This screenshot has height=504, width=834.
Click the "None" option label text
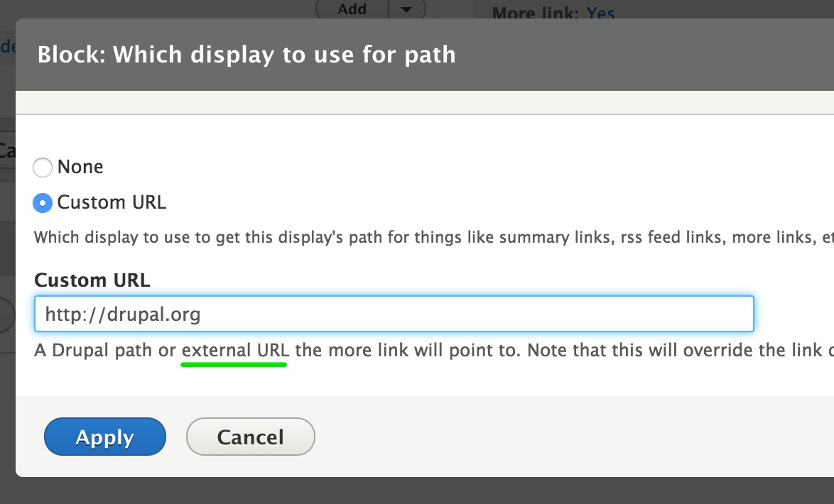click(80, 167)
